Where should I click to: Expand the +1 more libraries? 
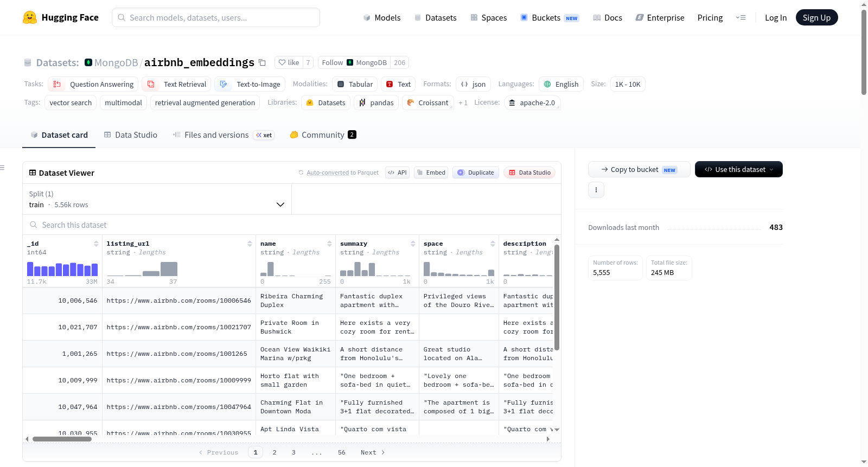coord(463,103)
